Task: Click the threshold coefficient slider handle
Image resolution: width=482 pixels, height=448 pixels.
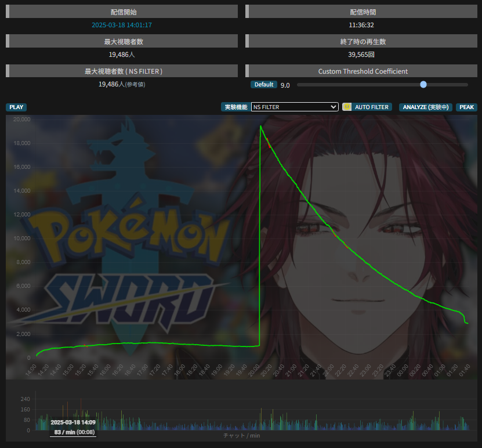Action: click(x=423, y=85)
